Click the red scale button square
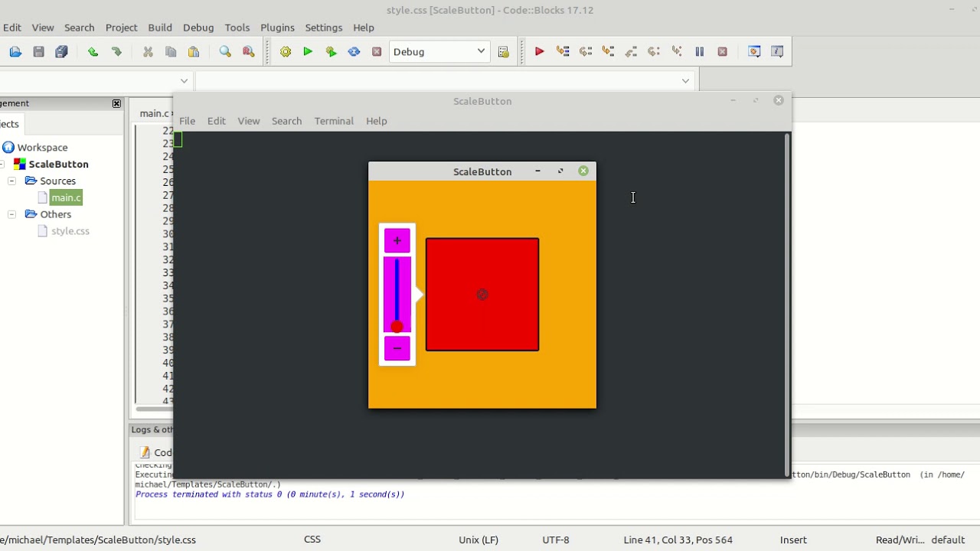 tap(482, 295)
